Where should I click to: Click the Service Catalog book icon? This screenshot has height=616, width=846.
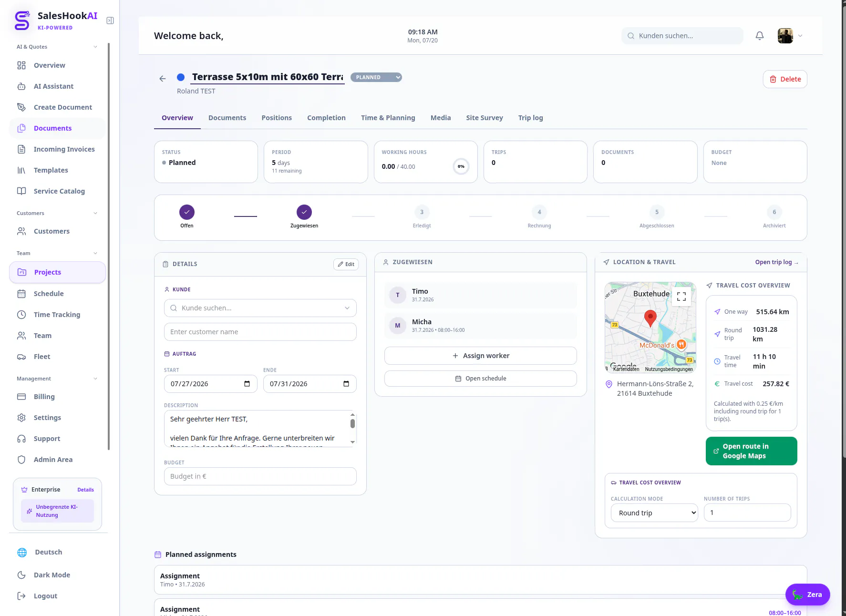pos(21,191)
